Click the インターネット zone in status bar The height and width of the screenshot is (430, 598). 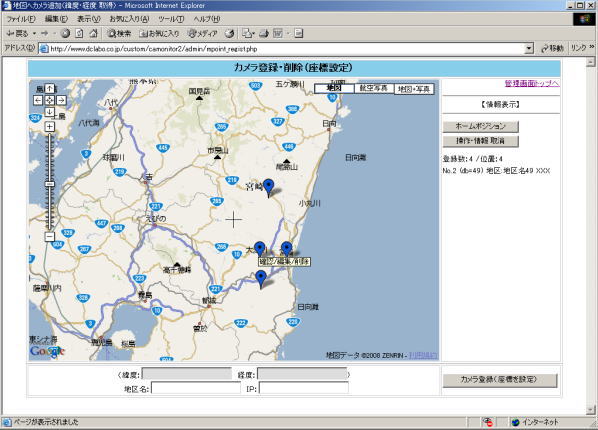(x=535, y=422)
